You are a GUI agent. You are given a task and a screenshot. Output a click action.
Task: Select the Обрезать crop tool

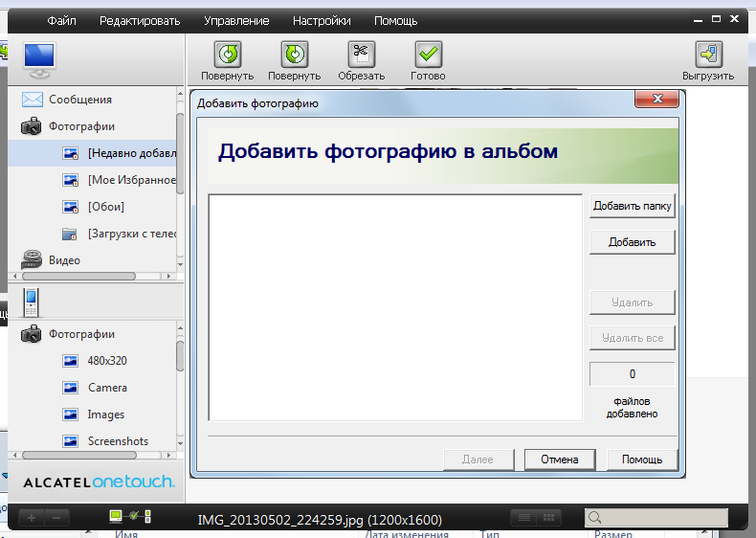click(x=361, y=55)
